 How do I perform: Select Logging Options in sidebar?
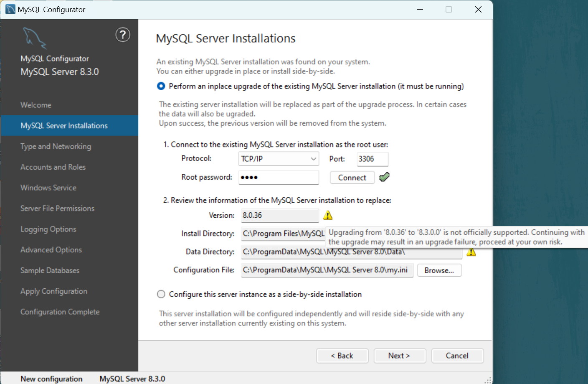tap(48, 229)
